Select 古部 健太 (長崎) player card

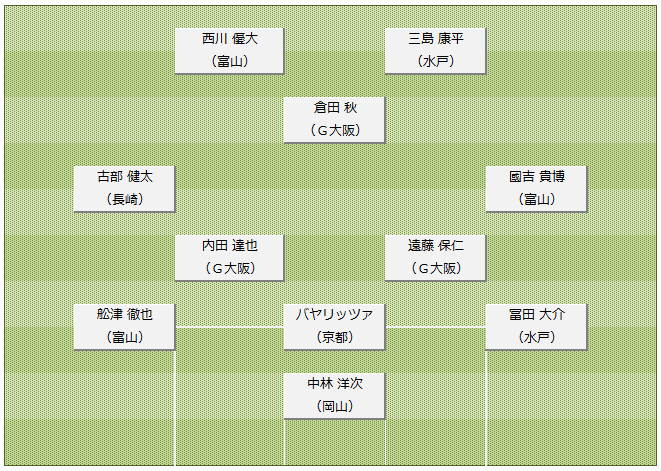click(x=124, y=188)
